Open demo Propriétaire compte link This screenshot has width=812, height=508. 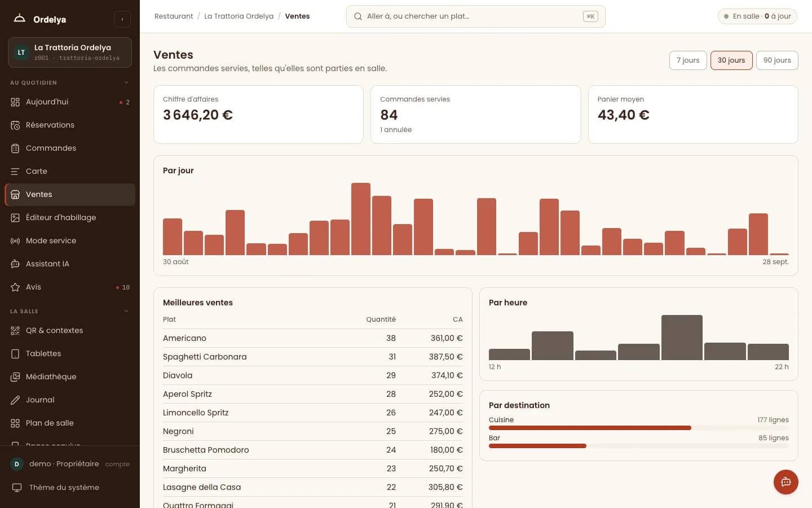tap(70, 464)
